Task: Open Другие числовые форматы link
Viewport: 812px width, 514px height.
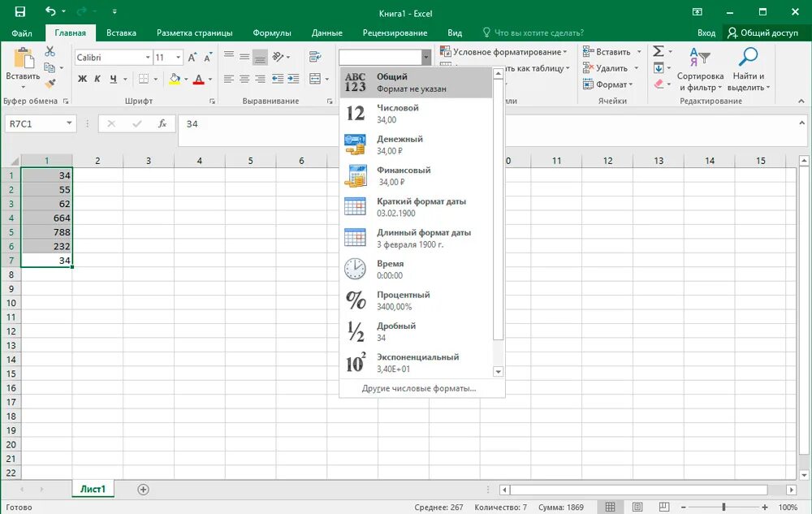Action: (418, 388)
